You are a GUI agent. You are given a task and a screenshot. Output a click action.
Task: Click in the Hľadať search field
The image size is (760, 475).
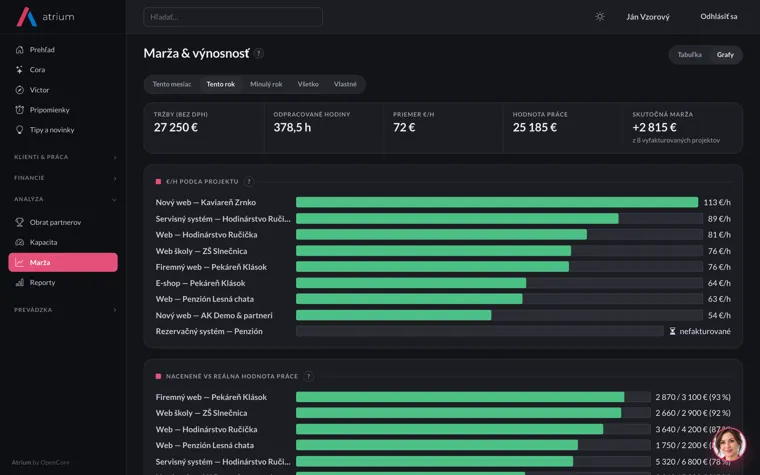233,17
